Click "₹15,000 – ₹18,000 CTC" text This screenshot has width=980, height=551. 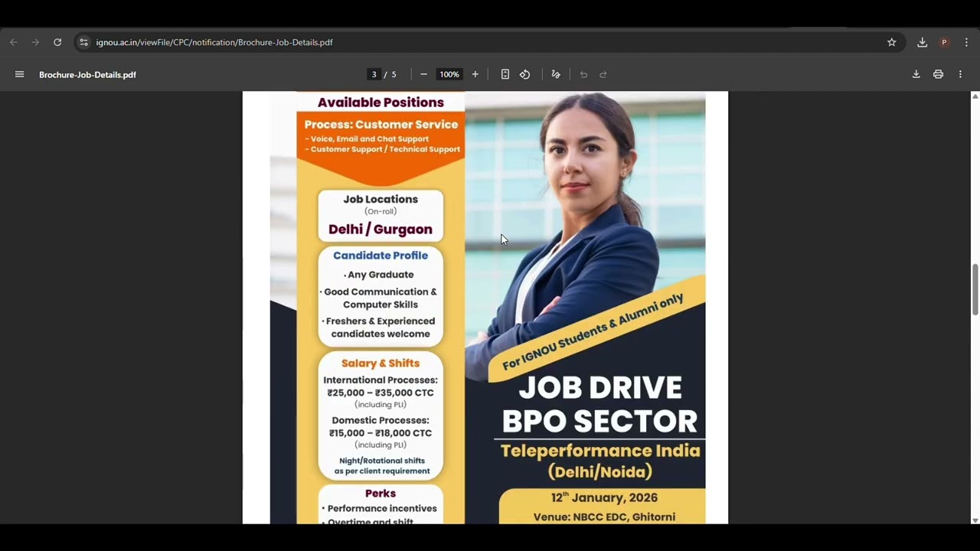[381, 433]
